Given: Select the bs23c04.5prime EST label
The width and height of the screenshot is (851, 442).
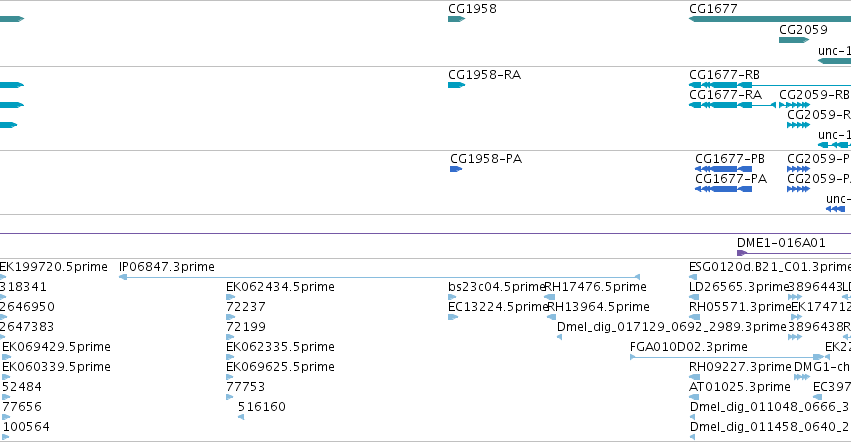Looking at the screenshot, I should [x=494, y=287].
